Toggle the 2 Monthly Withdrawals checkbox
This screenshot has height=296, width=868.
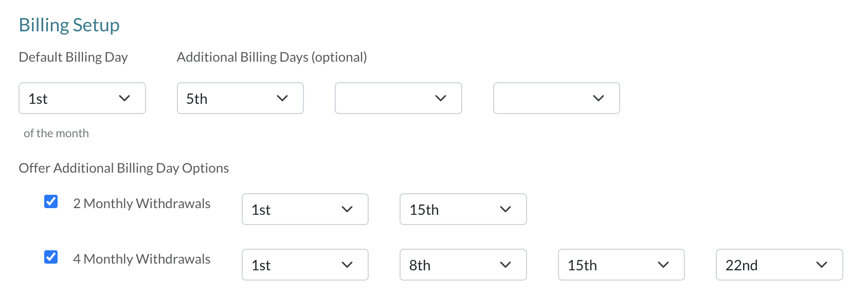coord(51,201)
